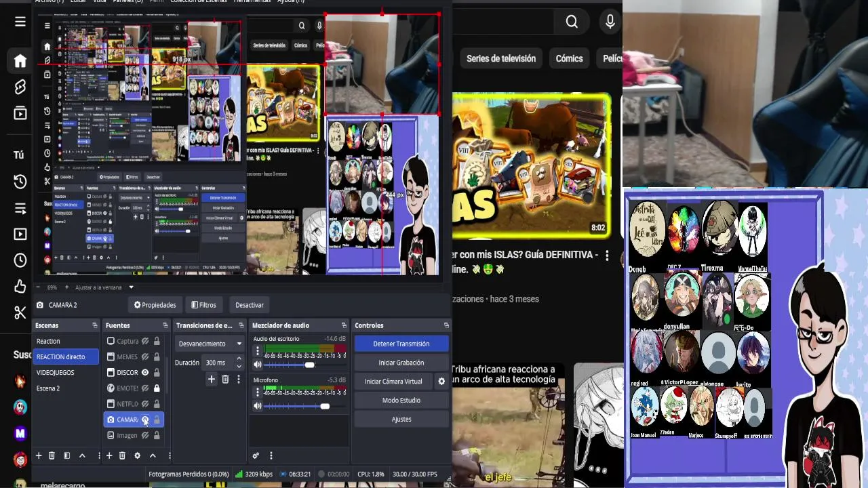Screen dimensions: 868x488
Task: Select the Reaction scene
Action: click(x=66, y=341)
